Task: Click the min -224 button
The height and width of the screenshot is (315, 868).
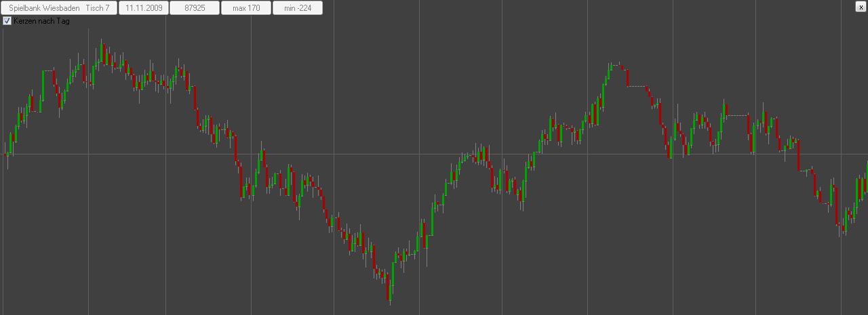Action: (x=298, y=7)
